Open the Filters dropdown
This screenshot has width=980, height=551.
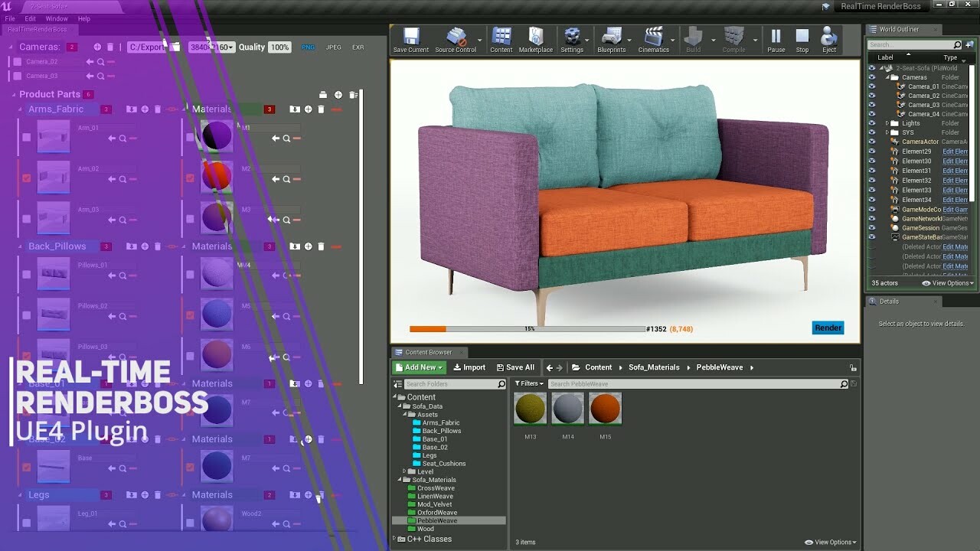click(x=528, y=382)
